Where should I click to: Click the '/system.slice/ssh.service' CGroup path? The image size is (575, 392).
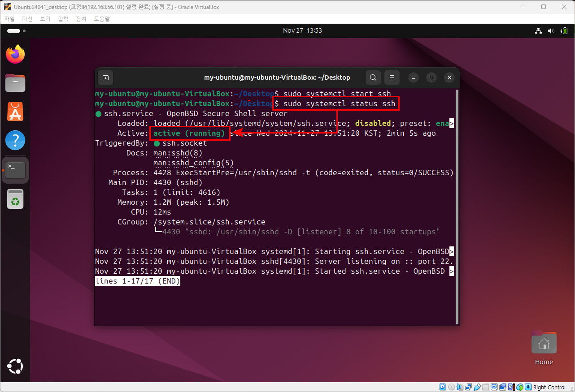209,222
